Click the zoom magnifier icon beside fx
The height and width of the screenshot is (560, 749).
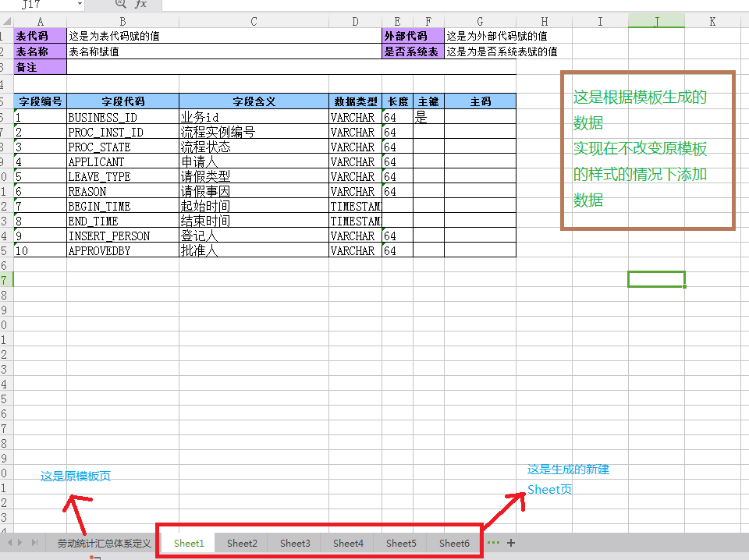120,4
